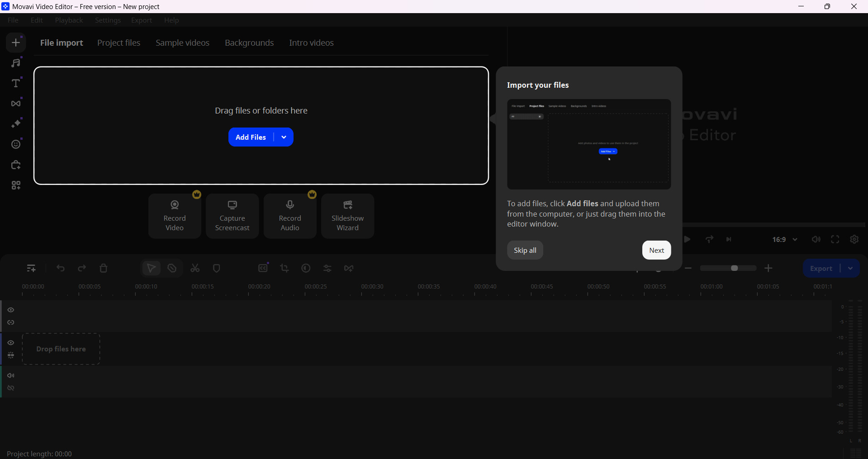Click the Add track icon
The width and height of the screenshot is (868, 459).
coord(31,269)
